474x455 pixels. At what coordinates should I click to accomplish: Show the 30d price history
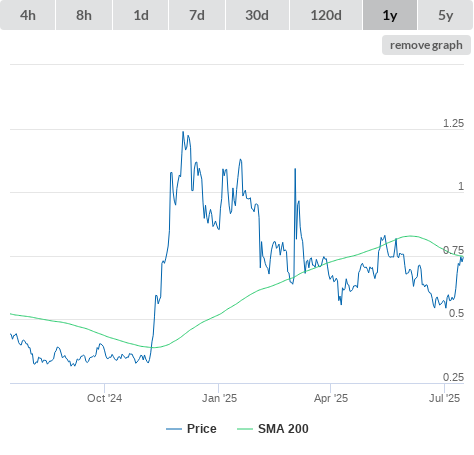(257, 15)
